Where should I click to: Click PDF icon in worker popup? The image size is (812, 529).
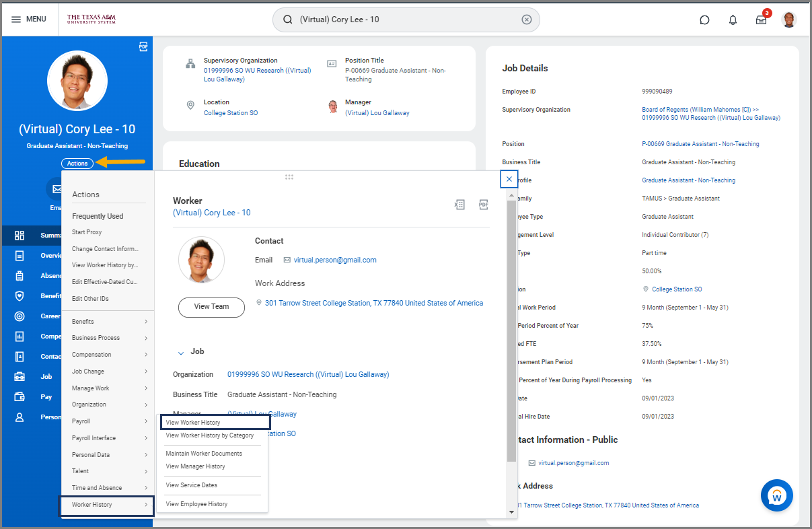point(483,205)
